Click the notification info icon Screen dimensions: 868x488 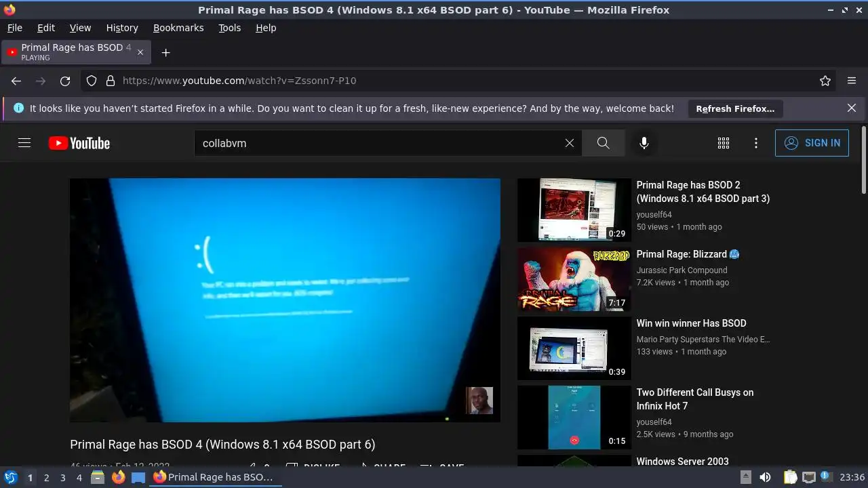18,108
